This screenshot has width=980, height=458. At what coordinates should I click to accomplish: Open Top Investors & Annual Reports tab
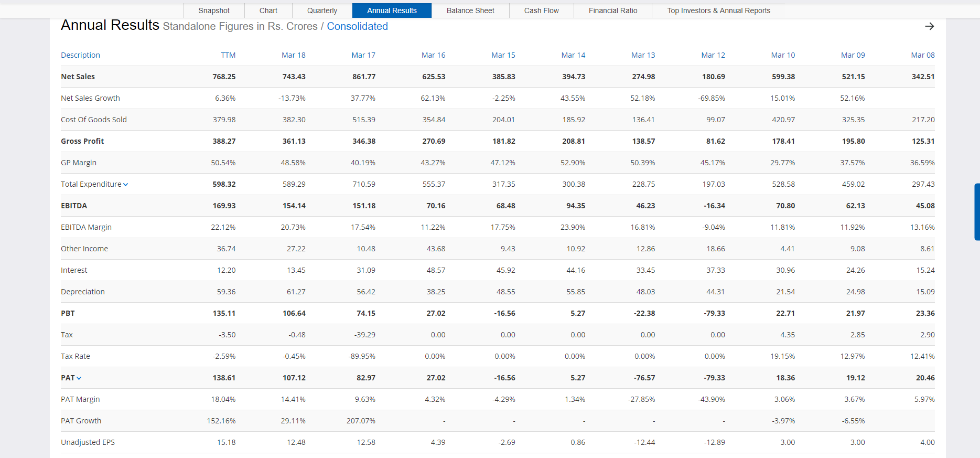[718, 10]
